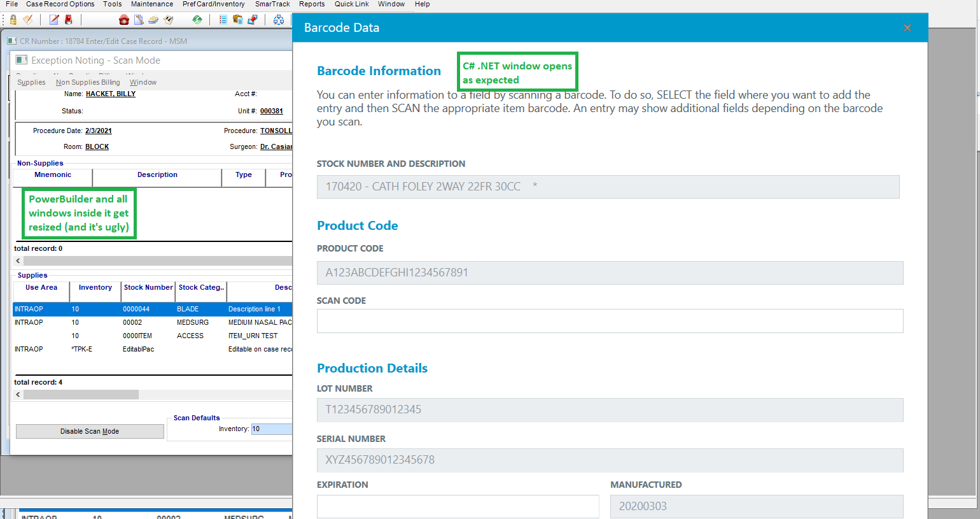Open the HACKET, BILLY patient name link
Image resolution: width=980 pixels, height=519 pixels.
coord(111,94)
